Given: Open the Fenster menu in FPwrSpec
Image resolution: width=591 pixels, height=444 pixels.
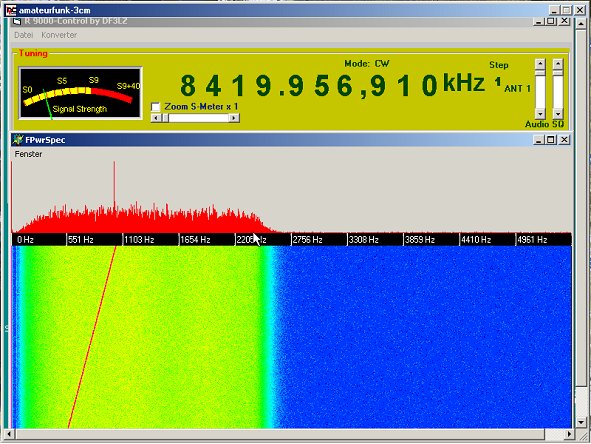Looking at the screenshot, I should [28, 154].
